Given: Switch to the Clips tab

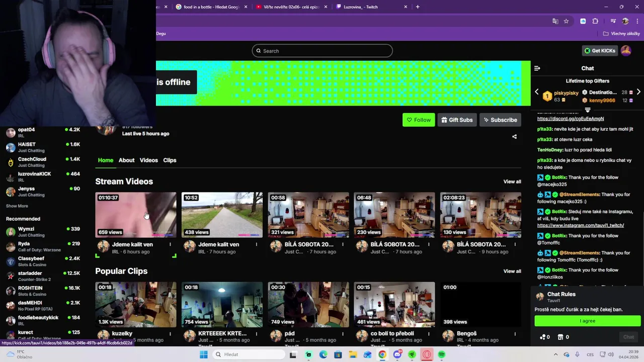Looking at the screenshot, I should click(170, 160).
